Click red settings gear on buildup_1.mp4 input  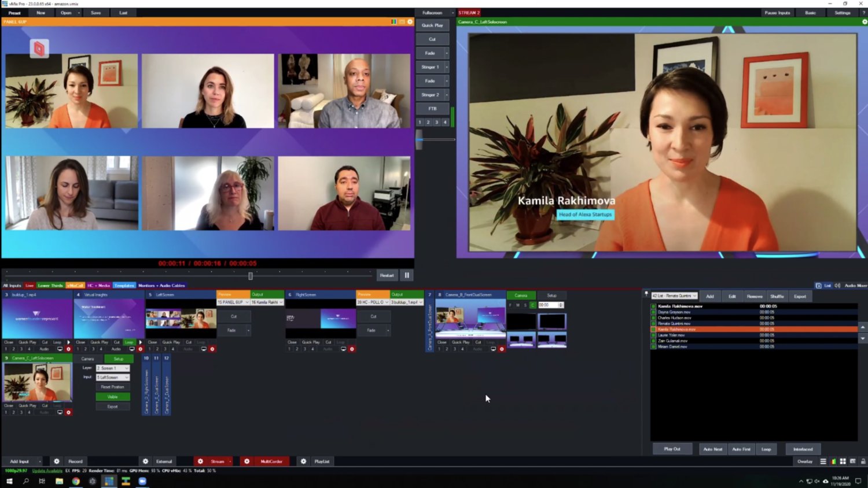[68, 349]
